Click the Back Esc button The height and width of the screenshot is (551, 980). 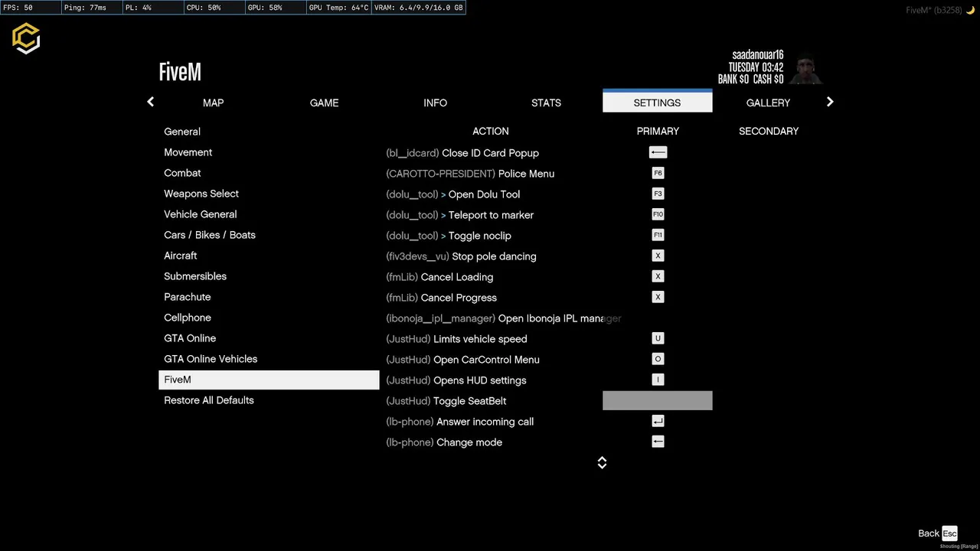938,533
